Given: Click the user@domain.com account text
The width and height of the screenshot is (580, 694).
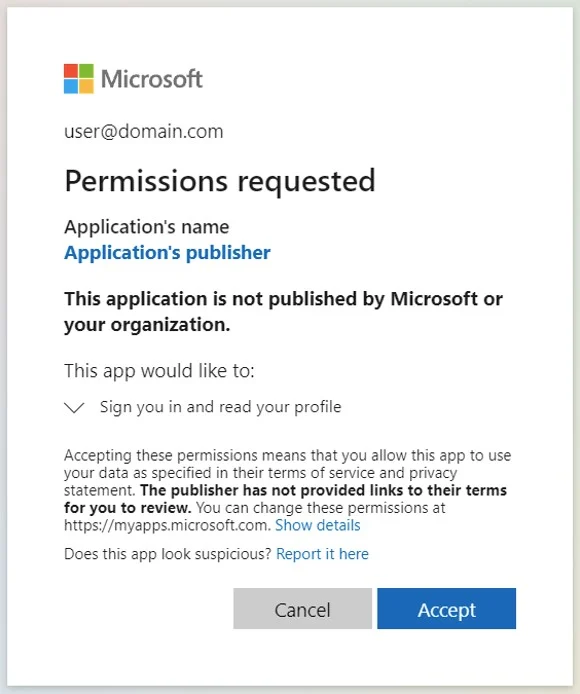Looking at the screenshot, I should tap(143, 131).
